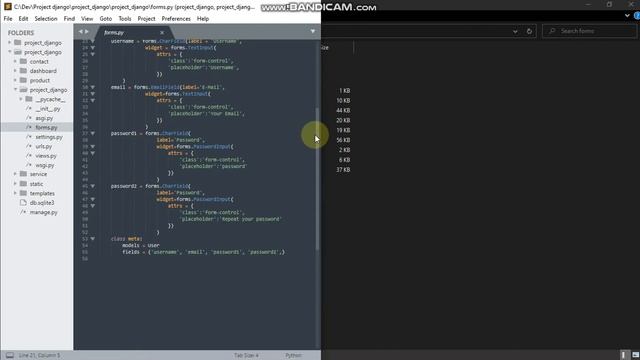Open db.sqlite3 in the sidebar
The width and height of the screenshot is (640, 360).
42,203
